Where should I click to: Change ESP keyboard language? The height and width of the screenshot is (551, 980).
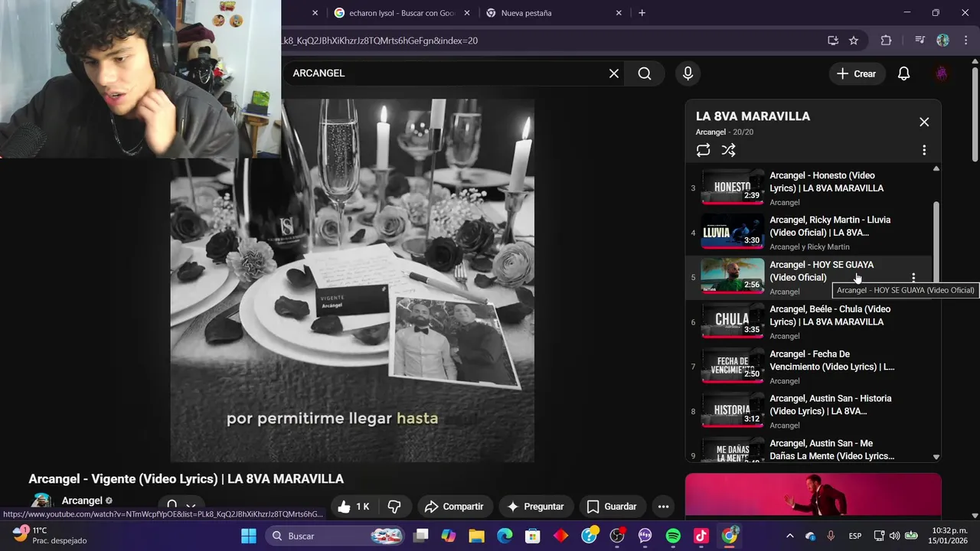855,536
